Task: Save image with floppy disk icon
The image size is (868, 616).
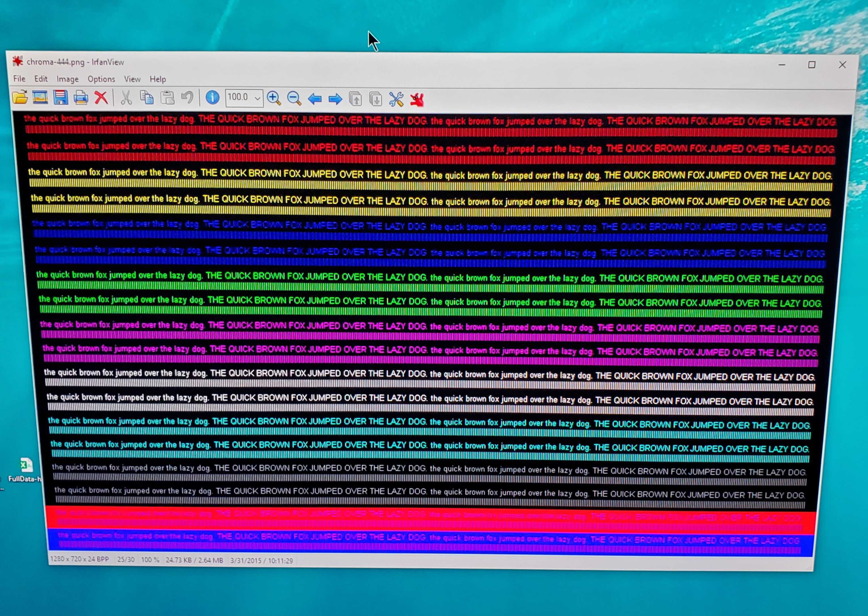Action: (61, 98)
